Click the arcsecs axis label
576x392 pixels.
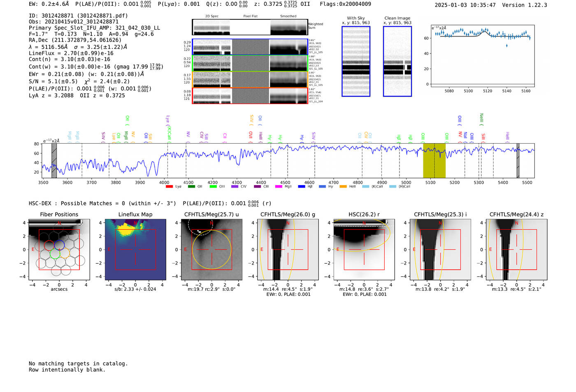coord(59,289)
